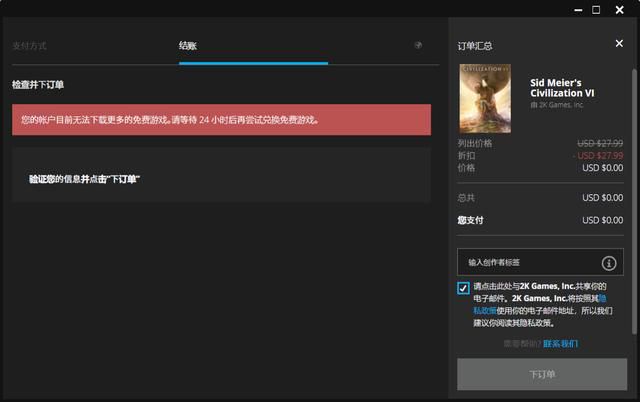Follow the 联系我们 contact us link
The width and height of the screenshot is (640, 402).
tap(560, 344)
